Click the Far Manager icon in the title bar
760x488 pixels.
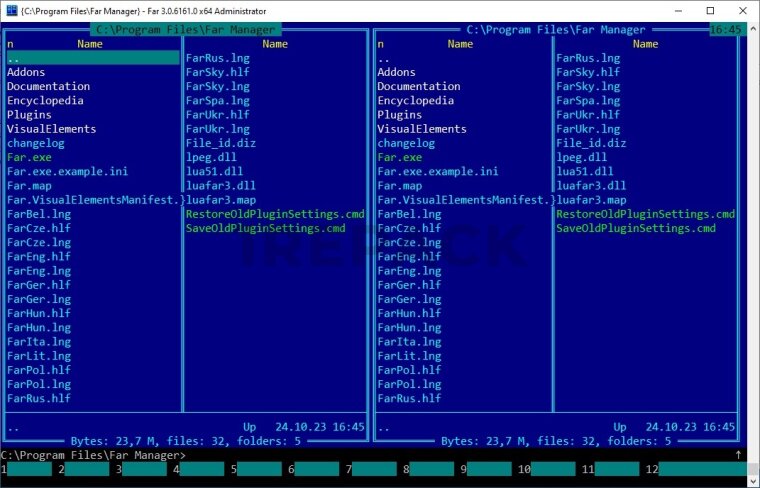[x=11, y=10]
